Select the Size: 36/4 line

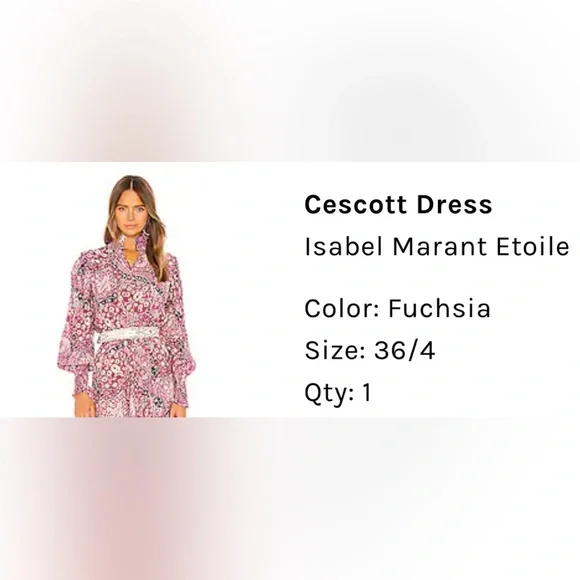(x=370, y=350)
